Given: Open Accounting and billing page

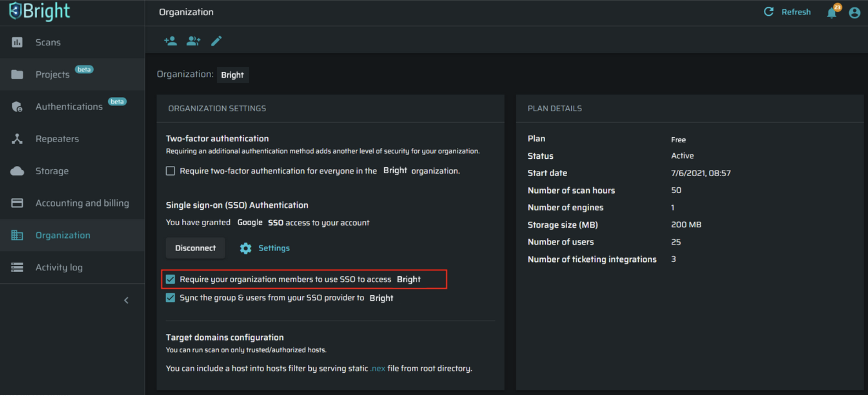Looking at the screenshot, I should tap(82, 203).
